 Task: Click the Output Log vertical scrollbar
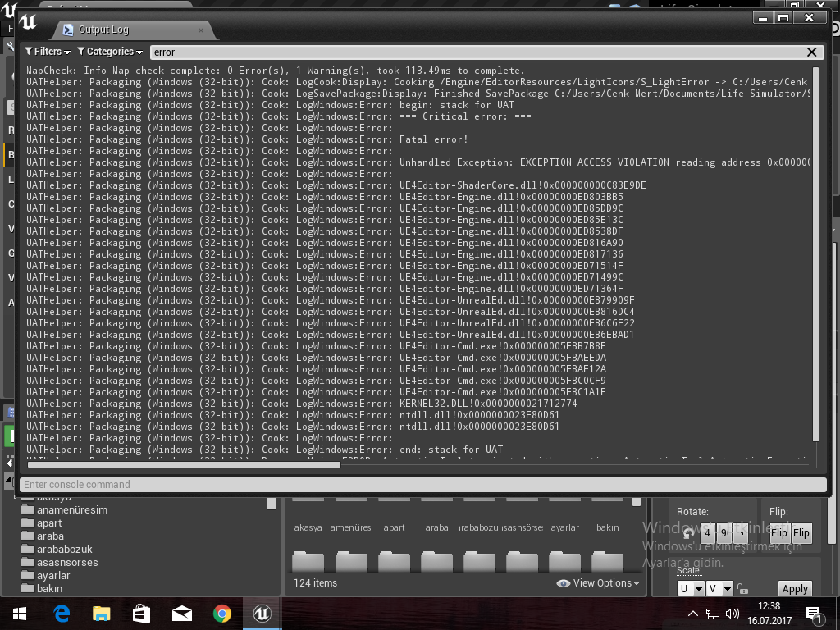tap(816, 254)
